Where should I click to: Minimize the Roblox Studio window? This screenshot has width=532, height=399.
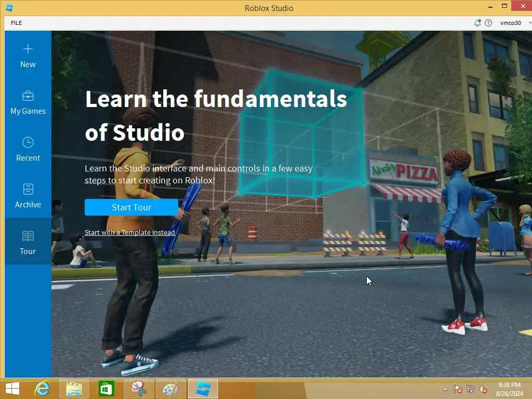point(490,6)
